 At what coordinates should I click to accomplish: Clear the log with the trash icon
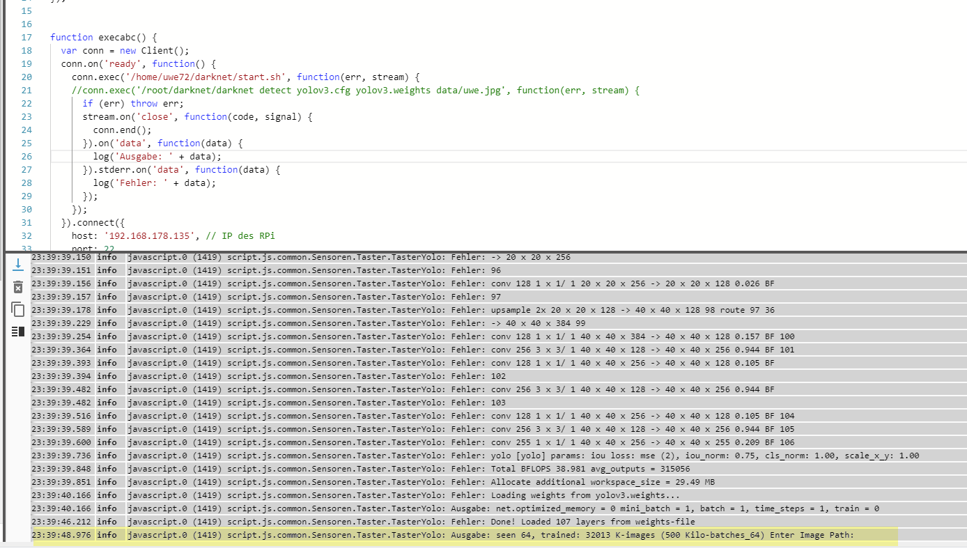[18, 287]
